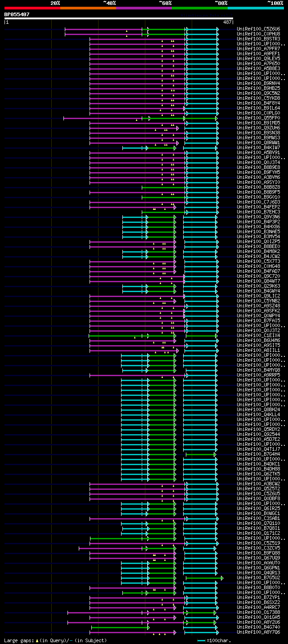Screen dimensions: 288x644
Task: Select the UniRef100_B8B8Z8 label
Action: 258,187
